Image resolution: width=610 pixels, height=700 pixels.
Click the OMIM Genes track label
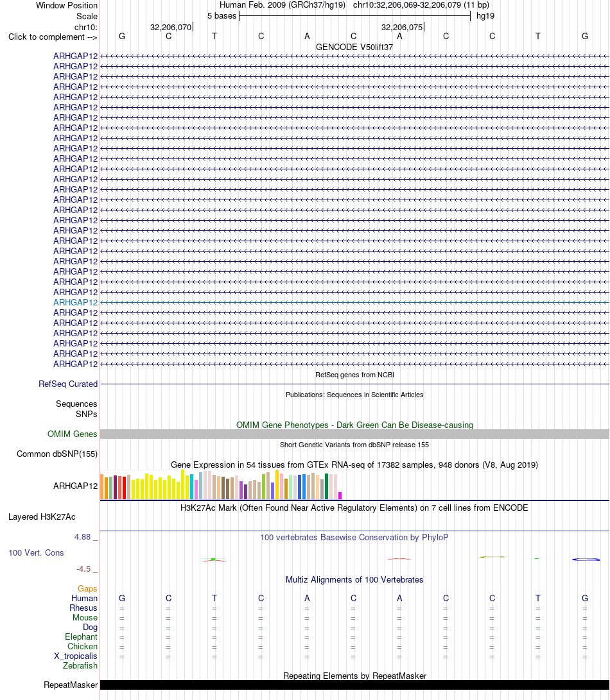[72, 434]
